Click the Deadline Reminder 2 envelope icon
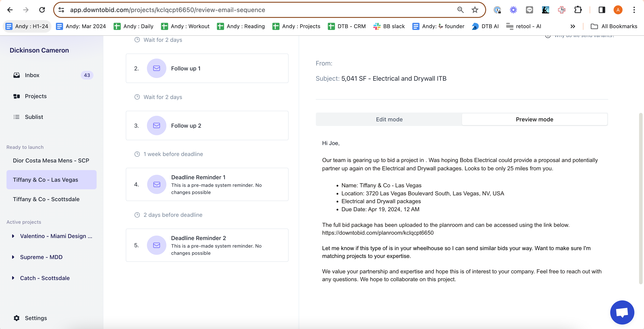 point(157,245)
